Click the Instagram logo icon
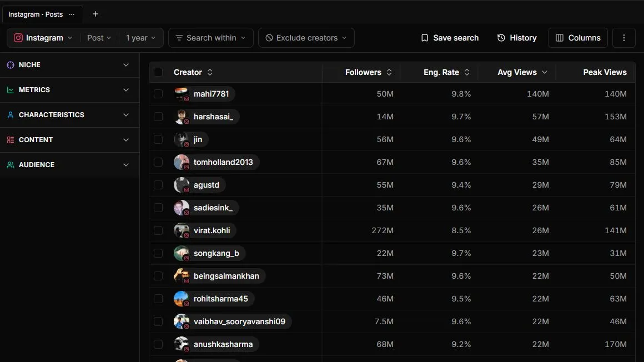 click(18, 38)
